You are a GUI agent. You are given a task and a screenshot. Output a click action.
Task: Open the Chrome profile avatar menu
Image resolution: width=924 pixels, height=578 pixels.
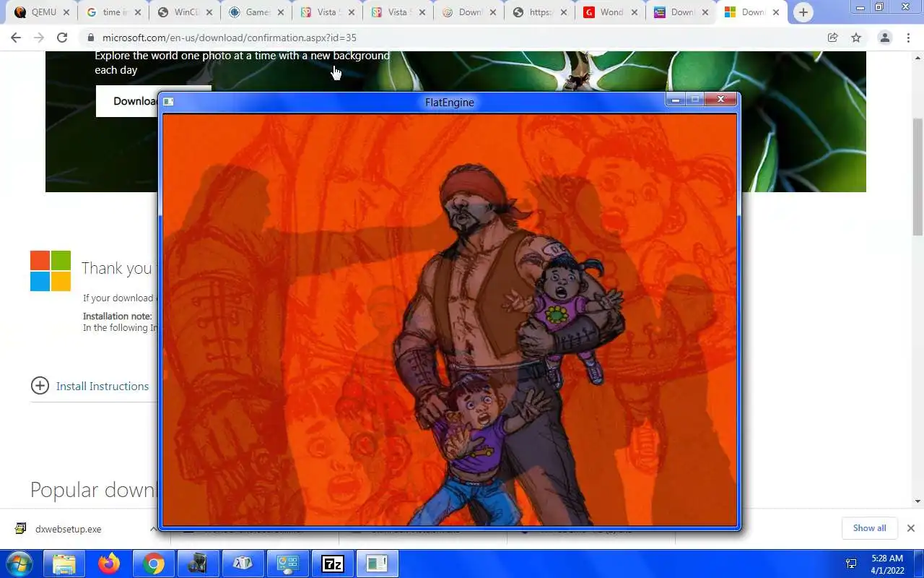point(884,38)
